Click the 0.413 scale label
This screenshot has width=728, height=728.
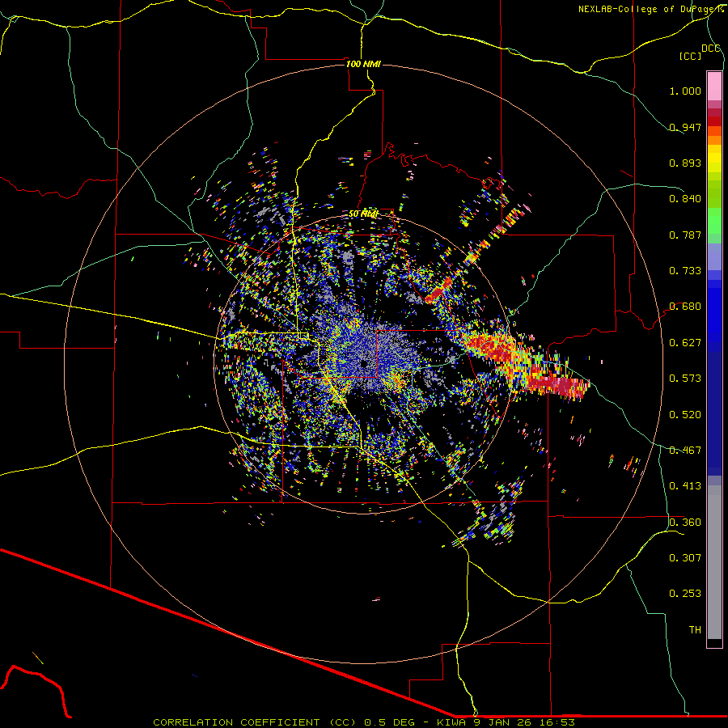pyautogui.click(x=685, y=486)
